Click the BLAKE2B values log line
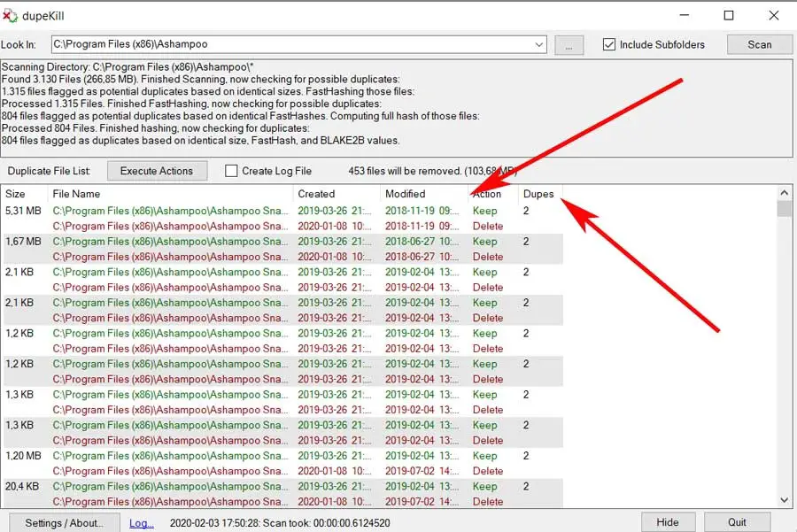The height and width of the screenshot is (532, 797). 201,140
